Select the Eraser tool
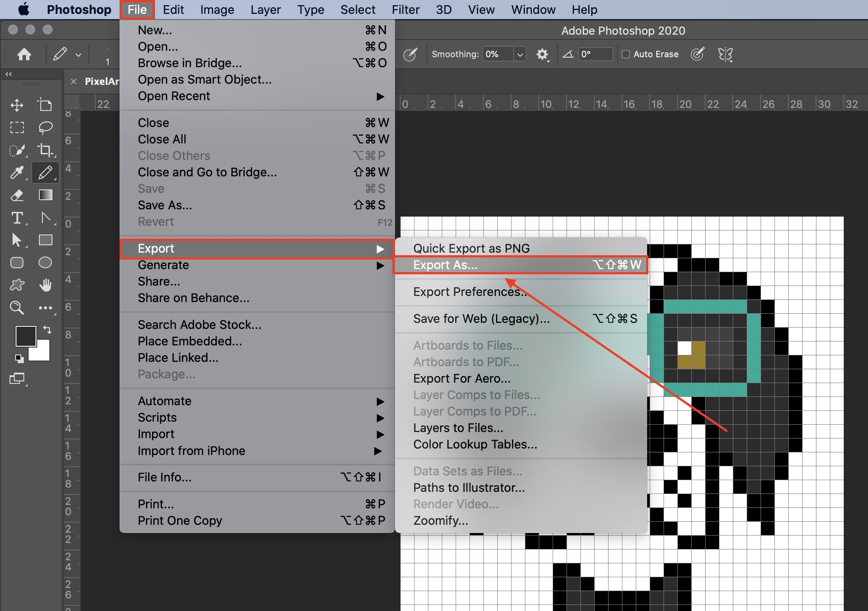 (x=17, y=195)
